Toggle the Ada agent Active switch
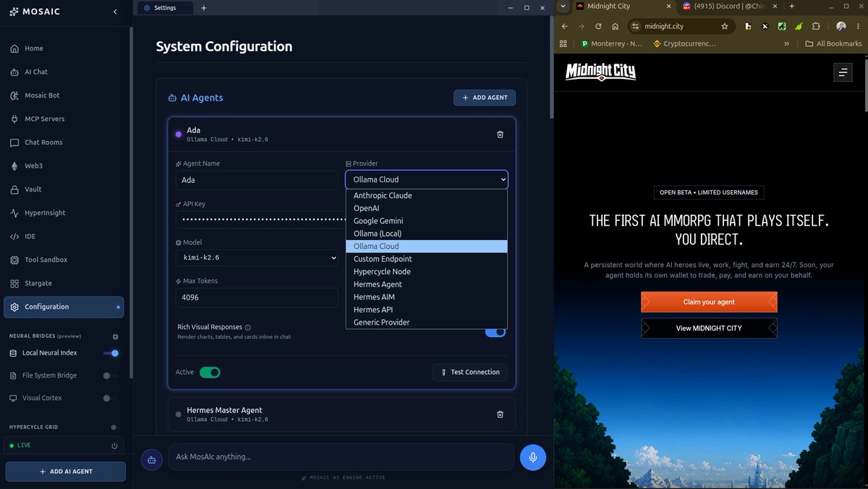This screenshot has width=868, height=489. tap(210, 373)
